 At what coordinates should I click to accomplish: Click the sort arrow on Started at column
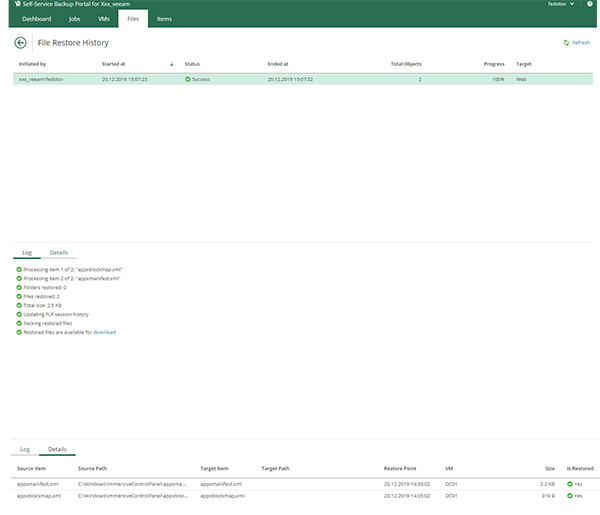tap(171, 63)
